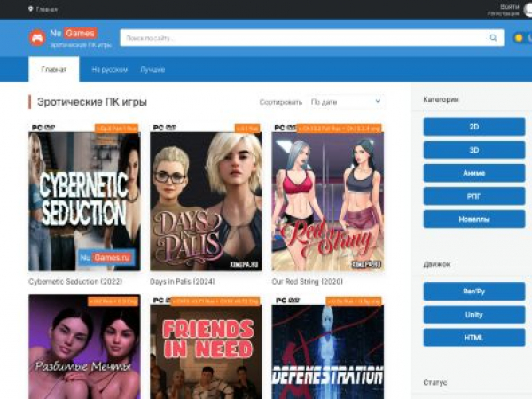The width and height of the screenshot is (532, 399).
Task: Click the Статус sidebar heading
Action: tap(435, 382)
